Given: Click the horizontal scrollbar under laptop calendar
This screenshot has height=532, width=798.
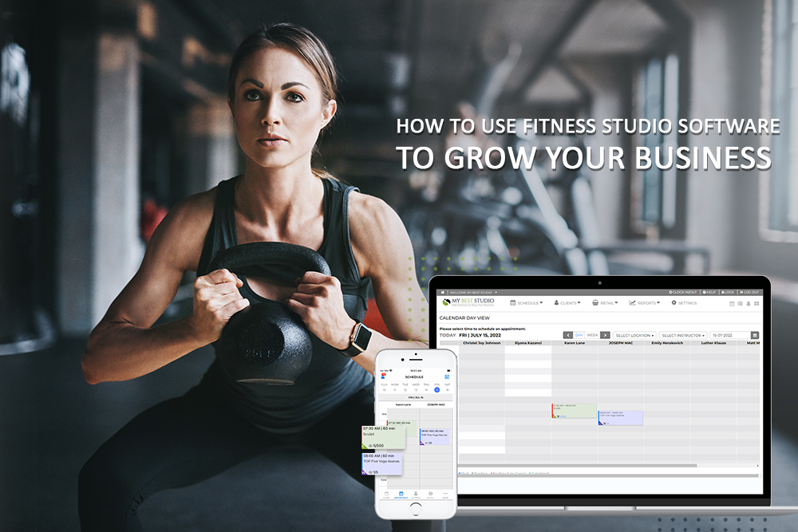Looking at the screenshot, I should coord(578,465).
